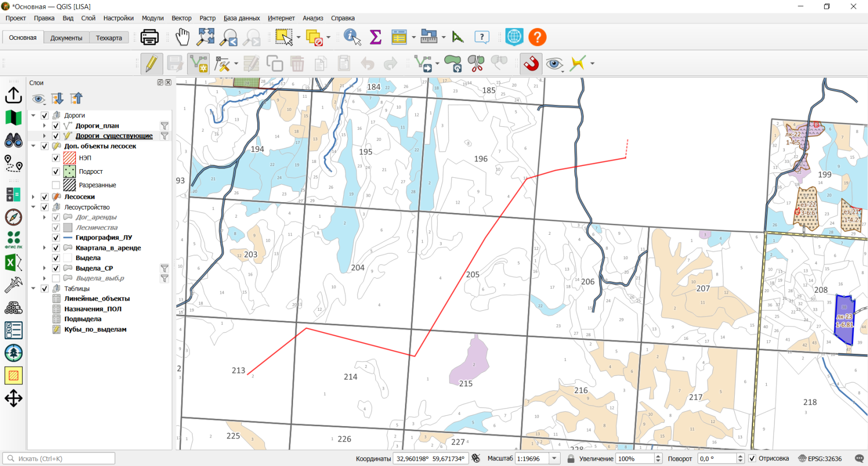Open the Масштаб scale dropdown

(554, 458)
